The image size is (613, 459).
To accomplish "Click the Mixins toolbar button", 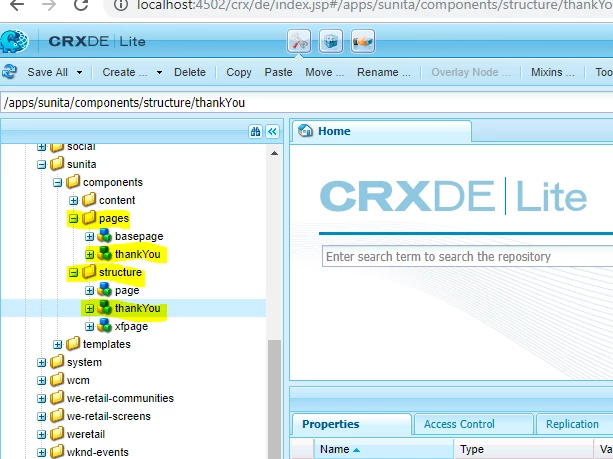I will coord(552,72).
